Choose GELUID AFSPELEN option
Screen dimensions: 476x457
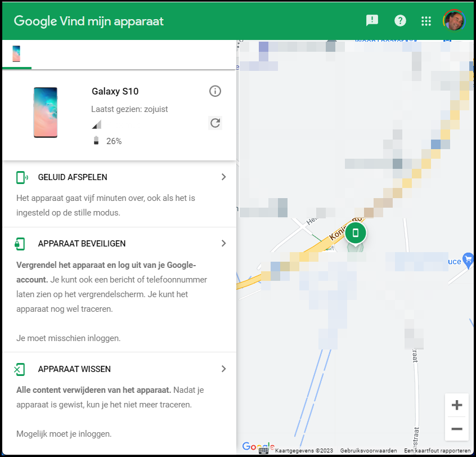tap(73, 177)
